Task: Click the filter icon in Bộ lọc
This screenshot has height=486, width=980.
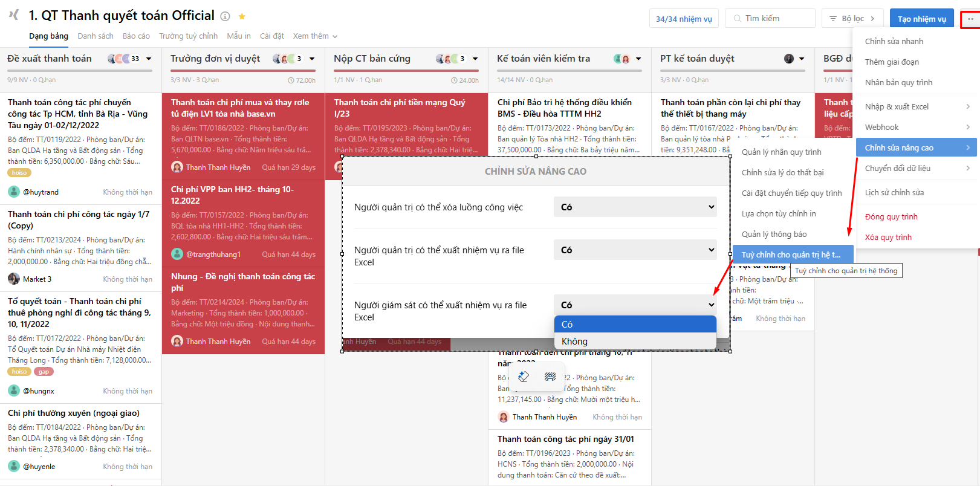Action: 833,19
